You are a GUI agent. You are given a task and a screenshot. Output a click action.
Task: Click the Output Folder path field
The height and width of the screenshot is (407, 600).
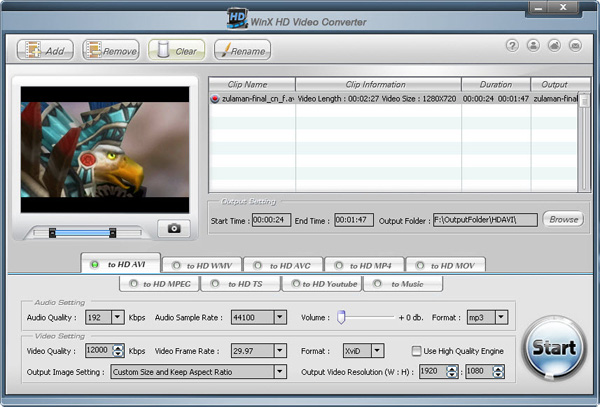click(x=485, y=220)
